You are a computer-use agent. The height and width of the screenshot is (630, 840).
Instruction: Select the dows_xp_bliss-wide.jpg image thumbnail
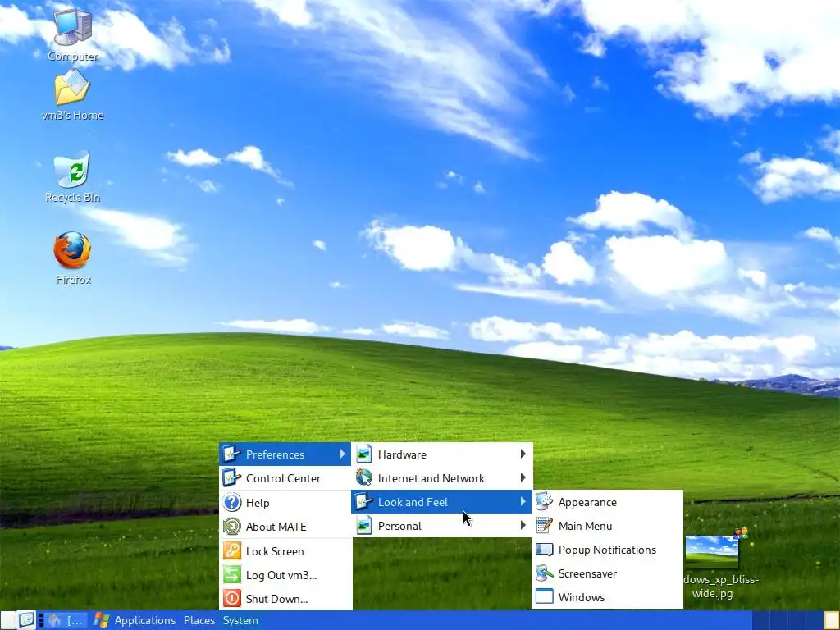[712, 551]
